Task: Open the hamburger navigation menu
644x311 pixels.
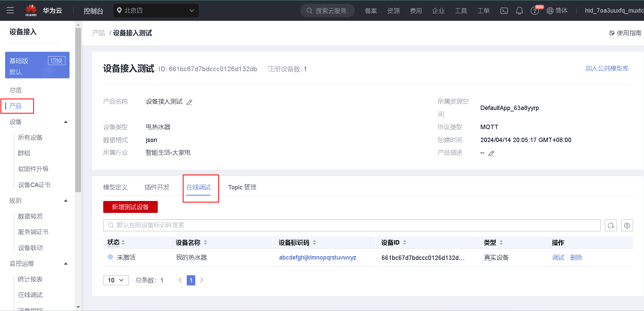Action: pyautogui.click(x=10, y=11)
